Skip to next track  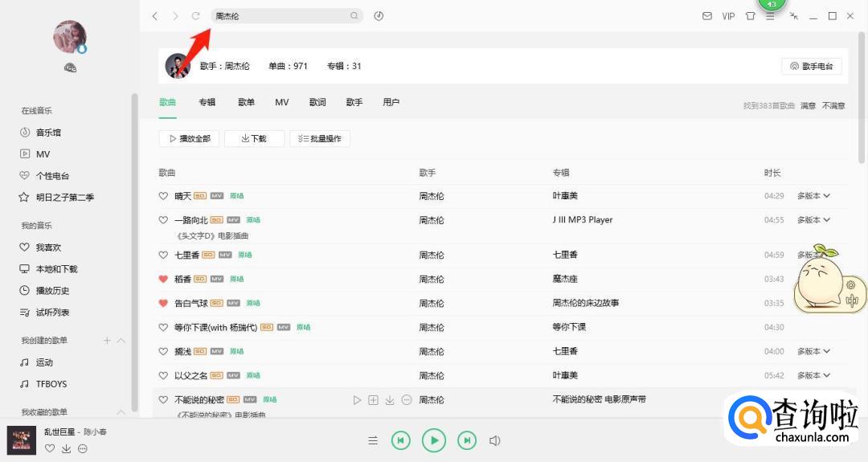click(x=467, y=440)
